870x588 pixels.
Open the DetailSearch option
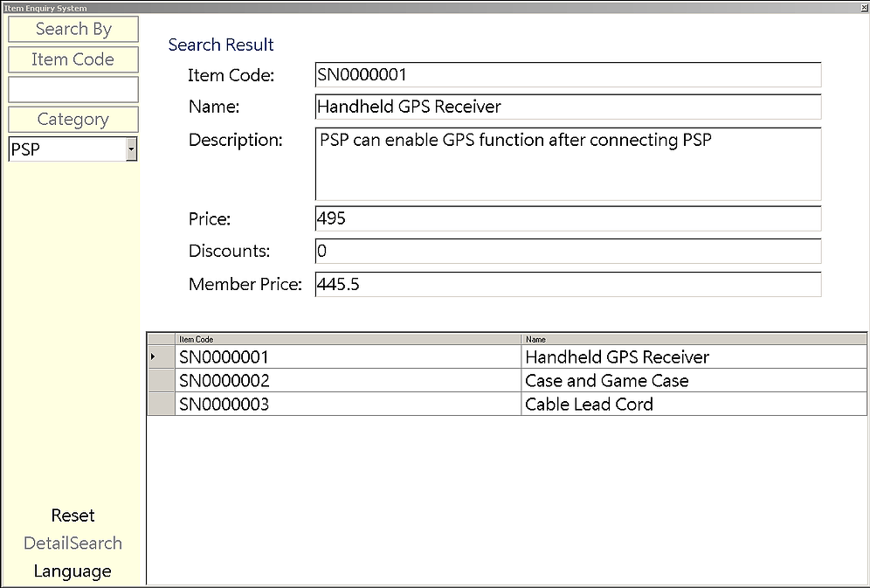pos(72,543)
